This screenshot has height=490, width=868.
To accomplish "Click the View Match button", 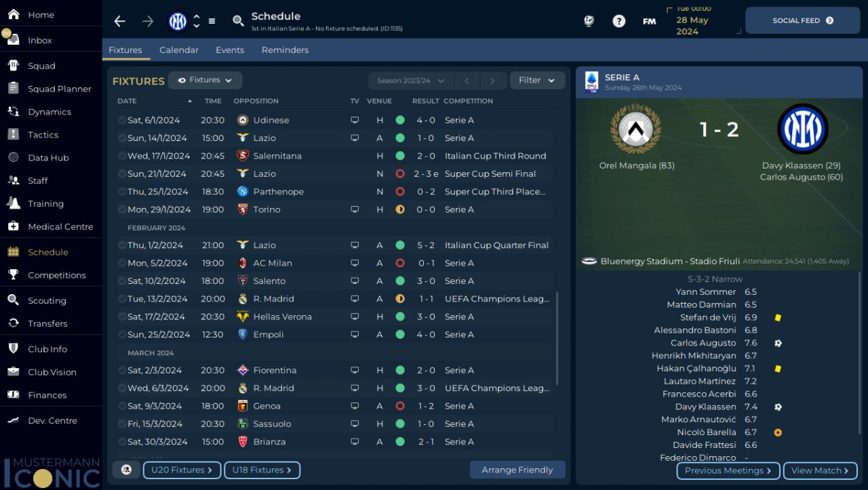I will 820,470.
